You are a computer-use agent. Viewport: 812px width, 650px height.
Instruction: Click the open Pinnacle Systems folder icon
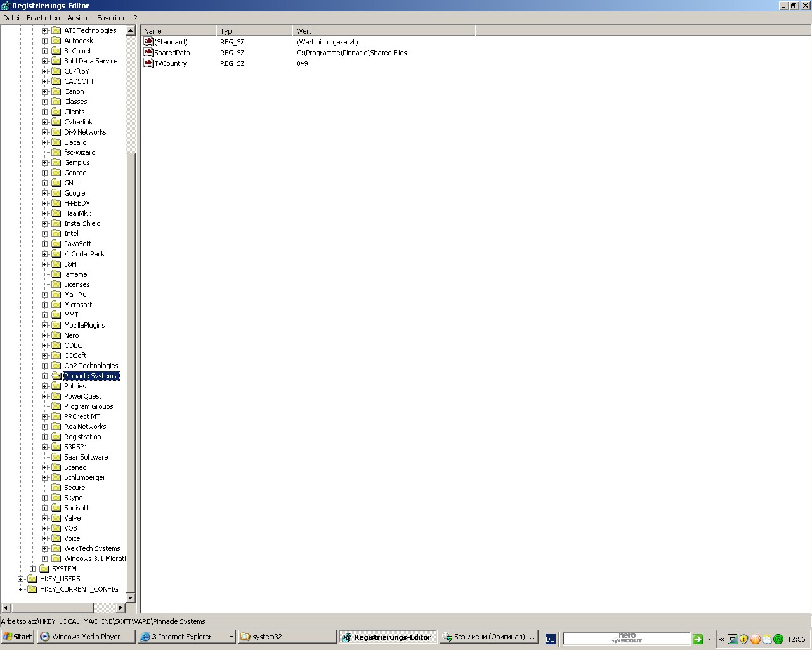56,376
